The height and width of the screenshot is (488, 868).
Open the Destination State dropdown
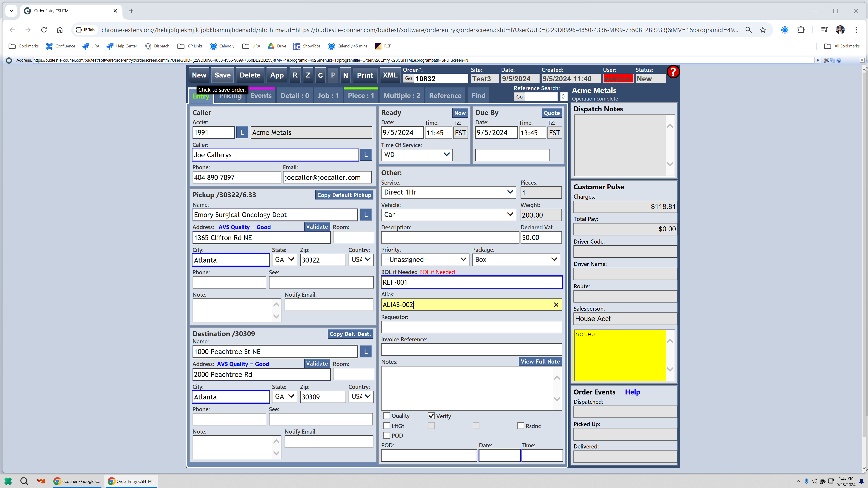(x=284, y=396)
